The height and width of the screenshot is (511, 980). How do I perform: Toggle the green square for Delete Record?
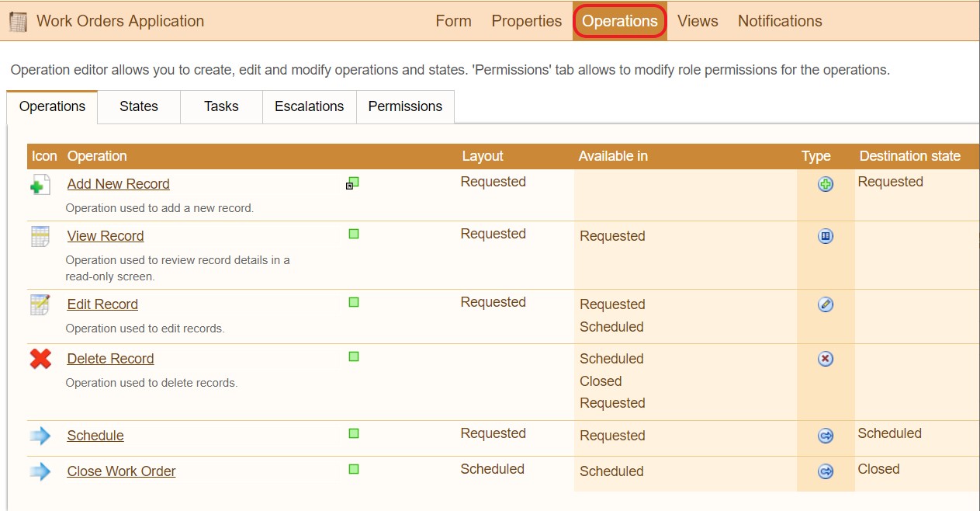click(354, 356)
